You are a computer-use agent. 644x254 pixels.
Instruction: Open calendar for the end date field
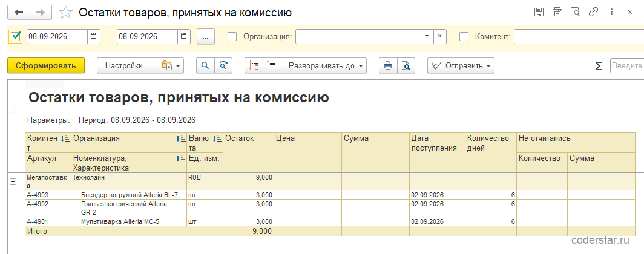pos(184,36)
